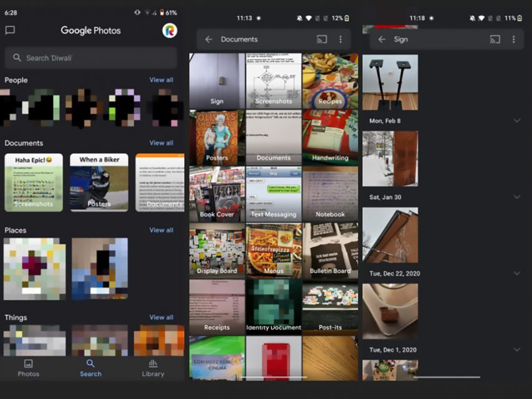Go back using arrow beside Sign title

pos(382,39)
